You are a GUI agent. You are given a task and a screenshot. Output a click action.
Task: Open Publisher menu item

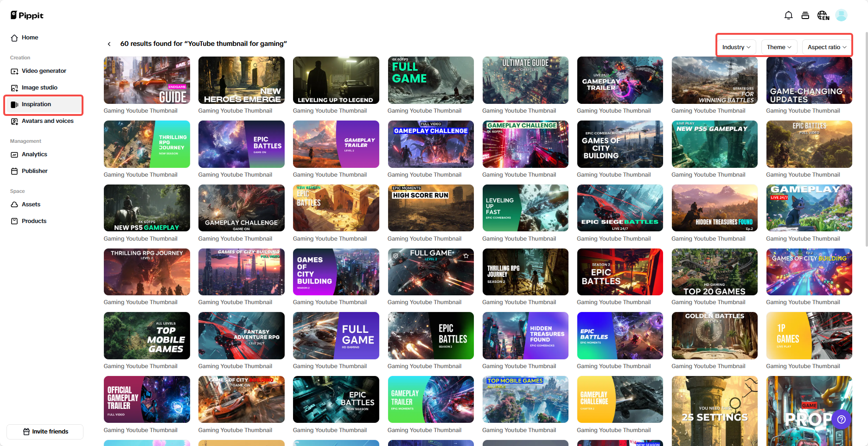(x=44, y=172)
